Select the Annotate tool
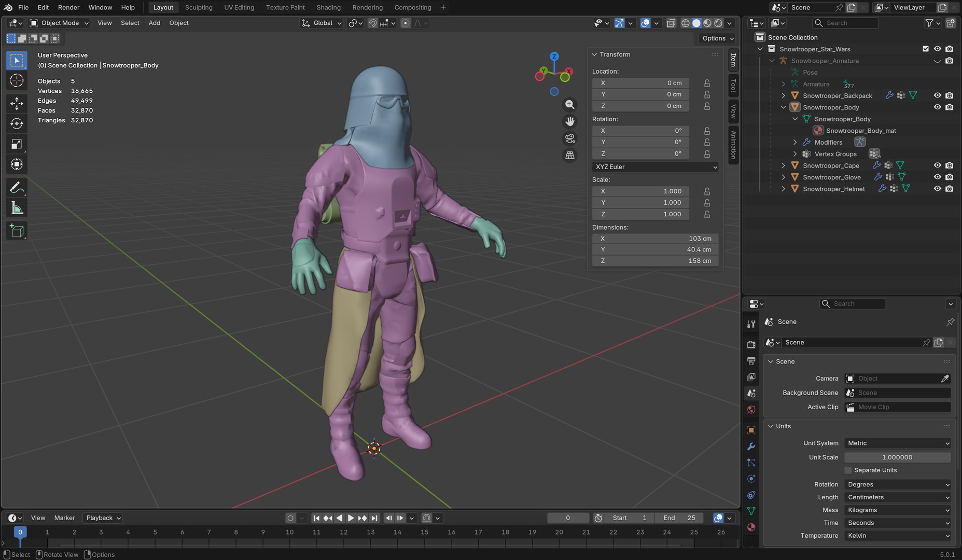962x560 pixels. [17, 187]
